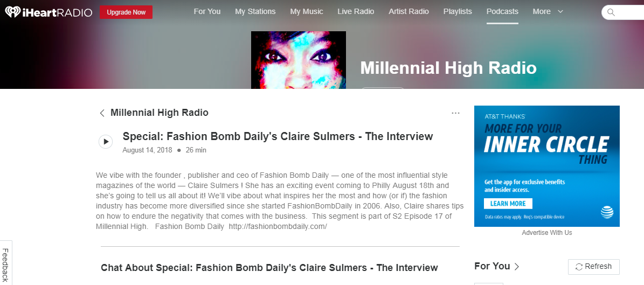Click into the search field
Image resolution: width=644 pixels, height=285 pixels.
622,12
